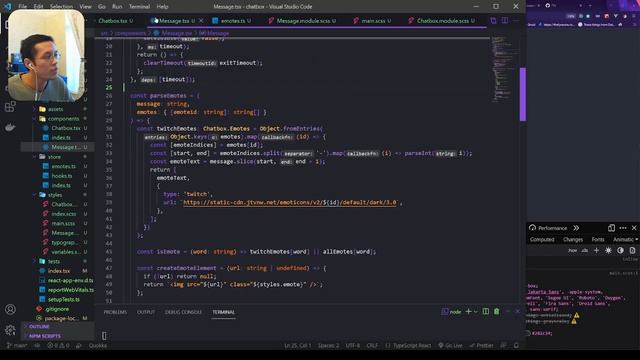Viewport: 640px width, 360px height.
Task: Click the open changes icon in editor toolbar
Action: pyautogui.click(x=493, y=20)
